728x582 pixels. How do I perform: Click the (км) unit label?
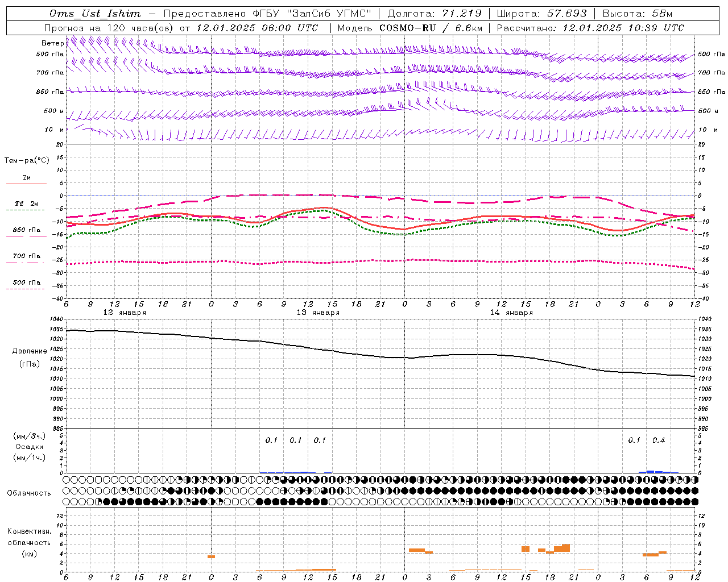[29, 554]
